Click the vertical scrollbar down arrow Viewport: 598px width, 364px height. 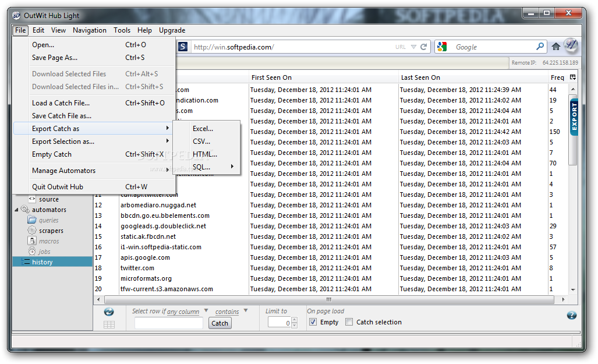(x=573, y=289)
